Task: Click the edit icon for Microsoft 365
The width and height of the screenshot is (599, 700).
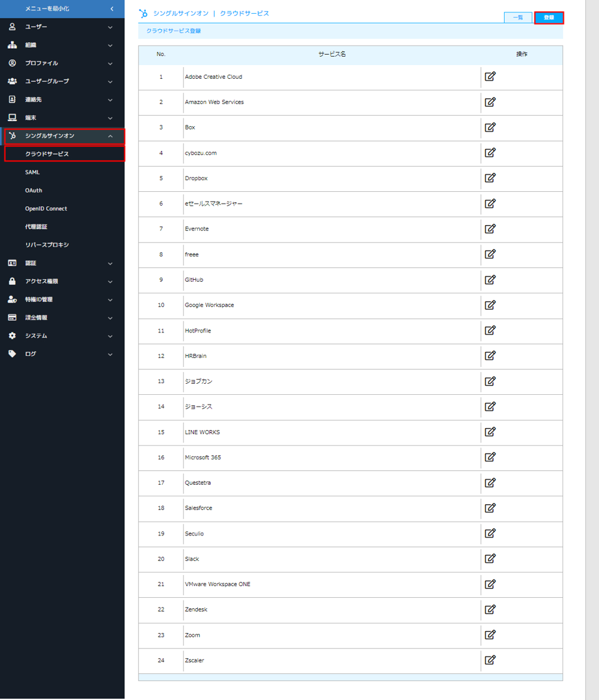Action: [490, 457]
